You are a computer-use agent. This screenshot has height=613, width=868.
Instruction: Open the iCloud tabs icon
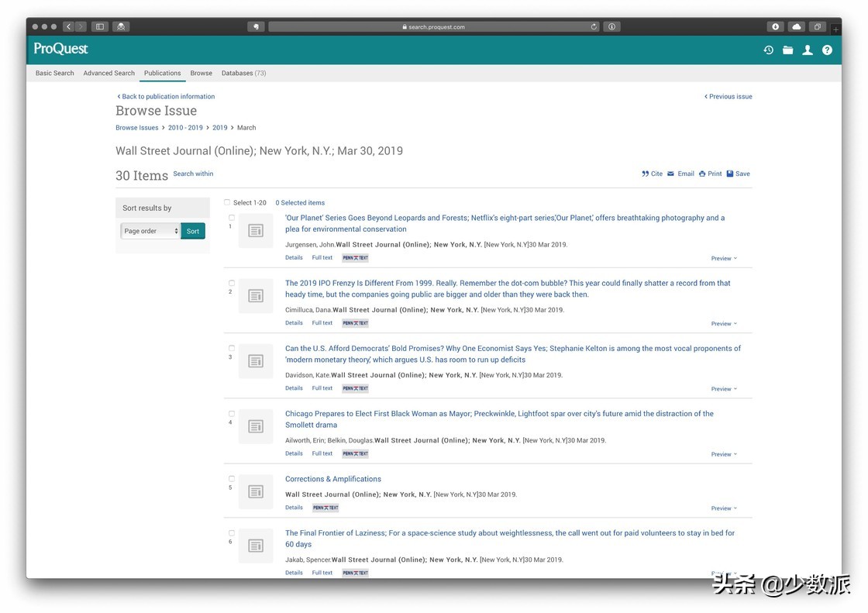pyautogui.click(x=796, y=26)
